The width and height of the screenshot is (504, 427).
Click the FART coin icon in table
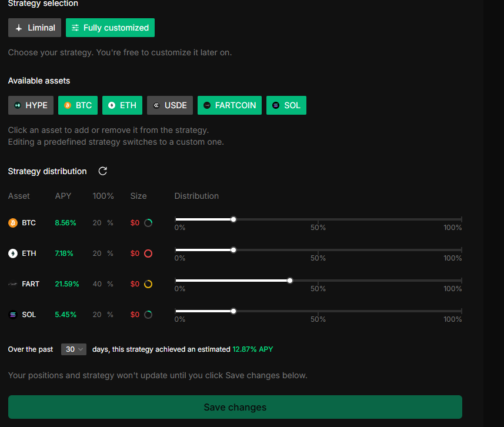[x=13, y=284]
